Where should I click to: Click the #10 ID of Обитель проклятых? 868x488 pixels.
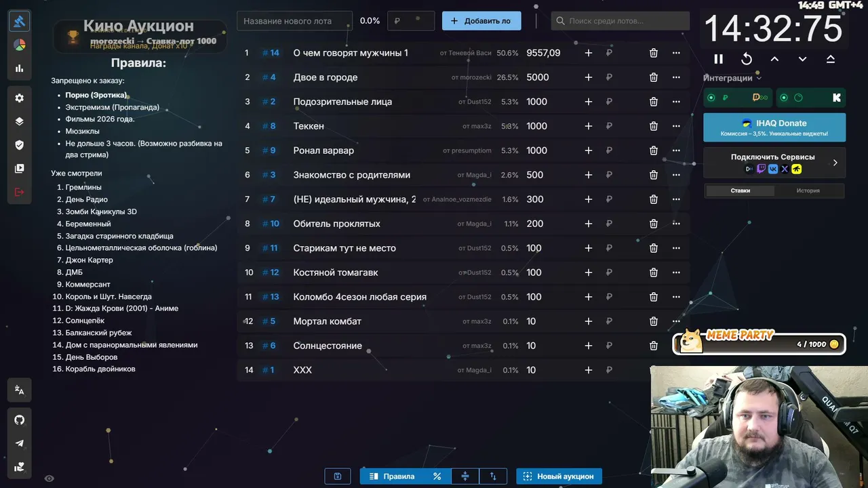pos(271,224)
